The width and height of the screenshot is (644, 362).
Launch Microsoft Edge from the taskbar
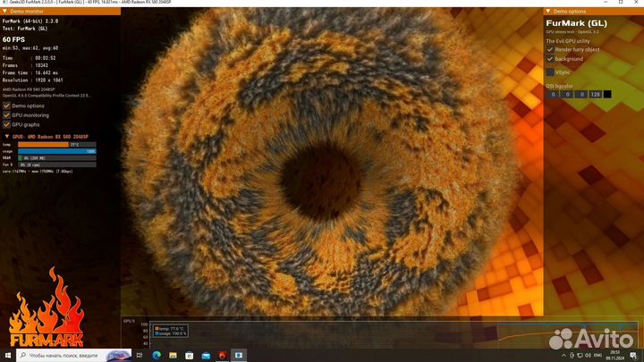(x=157, y=356)
